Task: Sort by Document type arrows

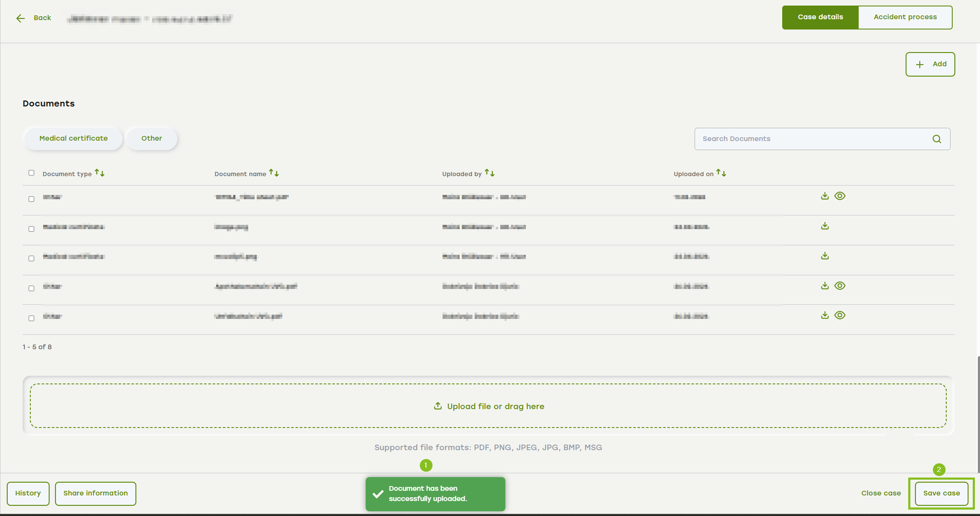Action: click(x=100, y=173)
